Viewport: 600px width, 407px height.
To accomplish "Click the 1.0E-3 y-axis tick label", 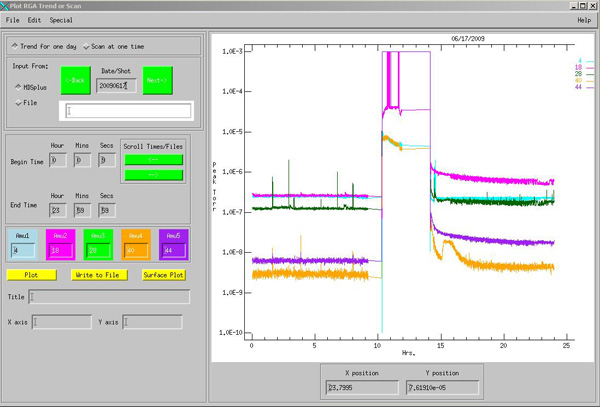I will 232,51.
